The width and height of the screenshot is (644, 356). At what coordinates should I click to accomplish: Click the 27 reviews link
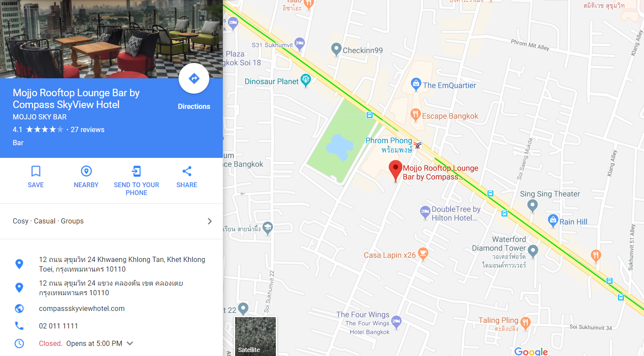coord(88,129)
